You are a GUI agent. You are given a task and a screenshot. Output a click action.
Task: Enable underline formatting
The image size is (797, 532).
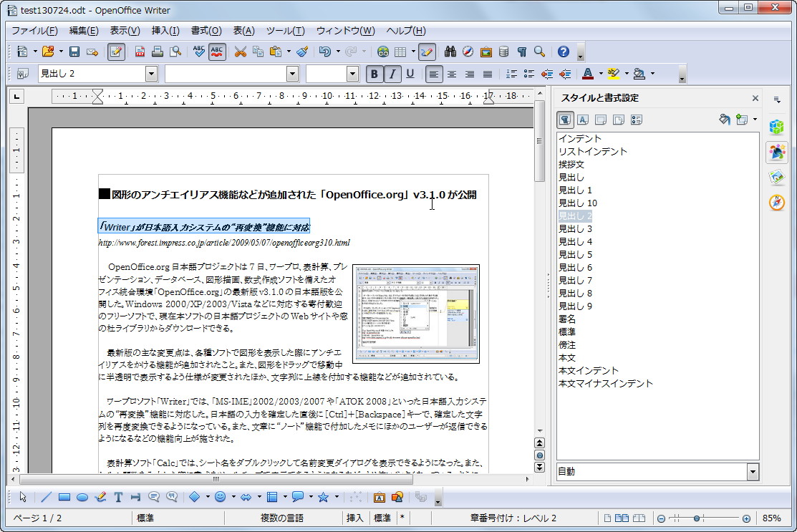[410, 74]
